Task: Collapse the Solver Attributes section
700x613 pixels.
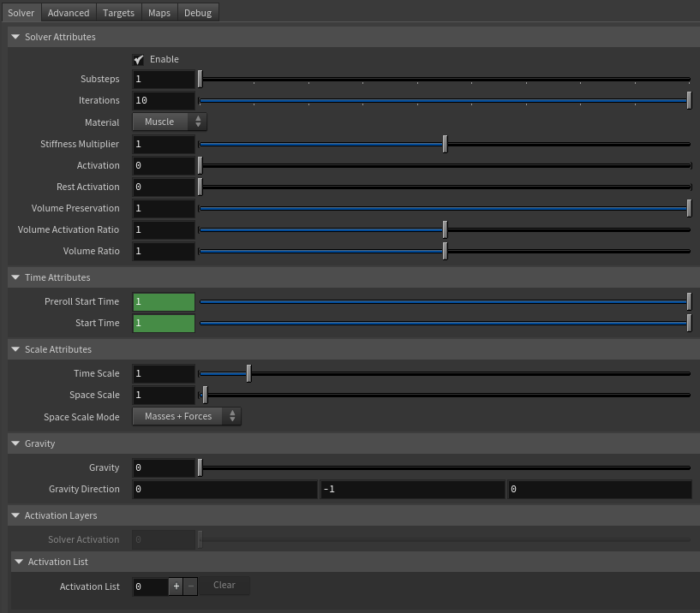Action: tap(15, 37)
